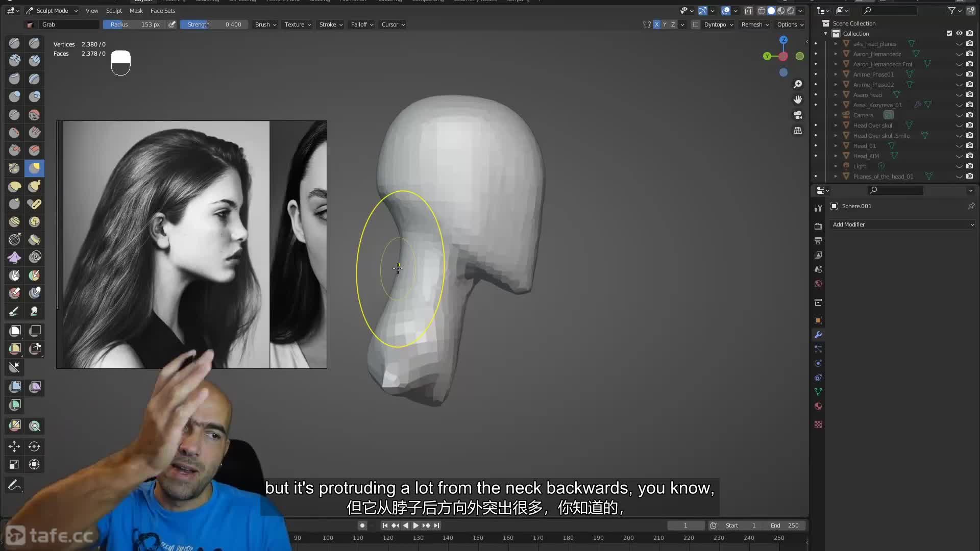Open the Texture dropdown
This screenshot has width=980, height=551.
click(x=298, y=24)
